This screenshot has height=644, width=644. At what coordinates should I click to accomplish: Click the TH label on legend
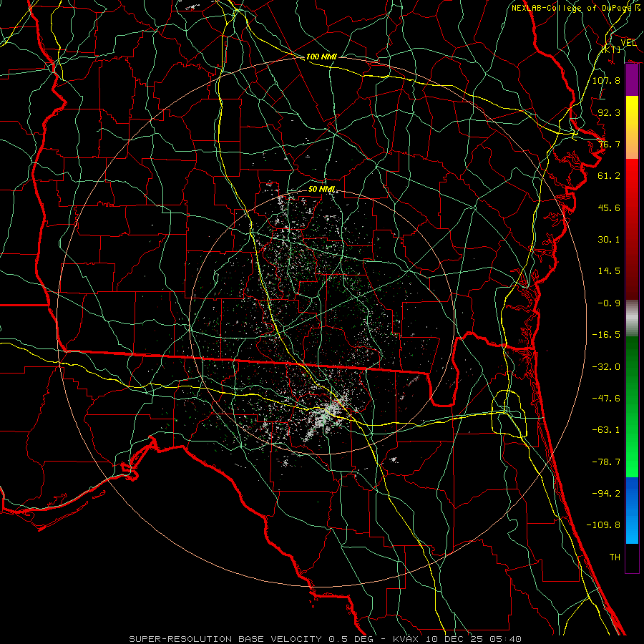click(x=615, y=557)
